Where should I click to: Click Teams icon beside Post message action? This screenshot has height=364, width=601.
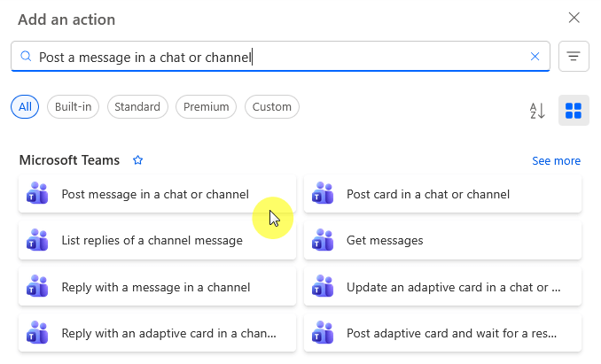37,193
